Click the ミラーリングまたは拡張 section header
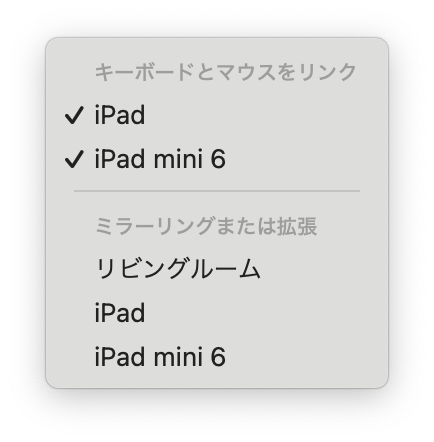Screen dimensions: 434x442 (206, 226)
